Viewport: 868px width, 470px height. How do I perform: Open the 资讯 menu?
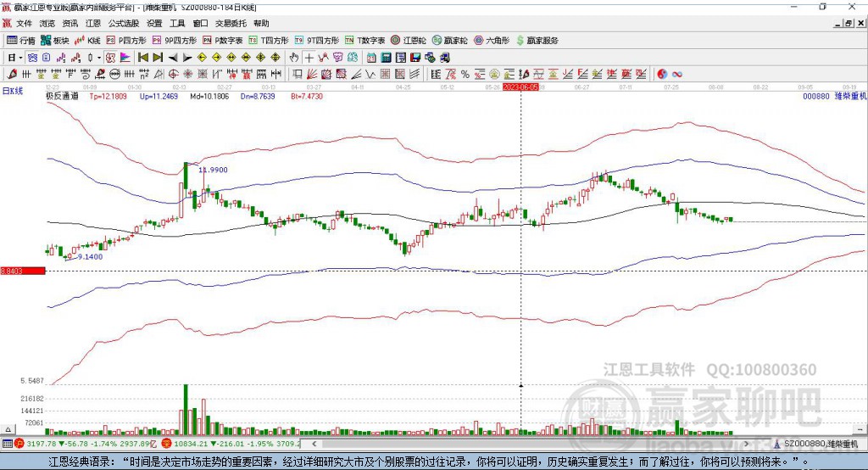(70, 23)
